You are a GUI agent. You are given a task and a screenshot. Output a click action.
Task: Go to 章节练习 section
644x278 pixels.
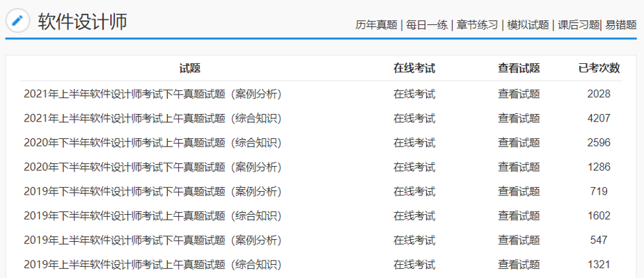click(x=477, y=25)
